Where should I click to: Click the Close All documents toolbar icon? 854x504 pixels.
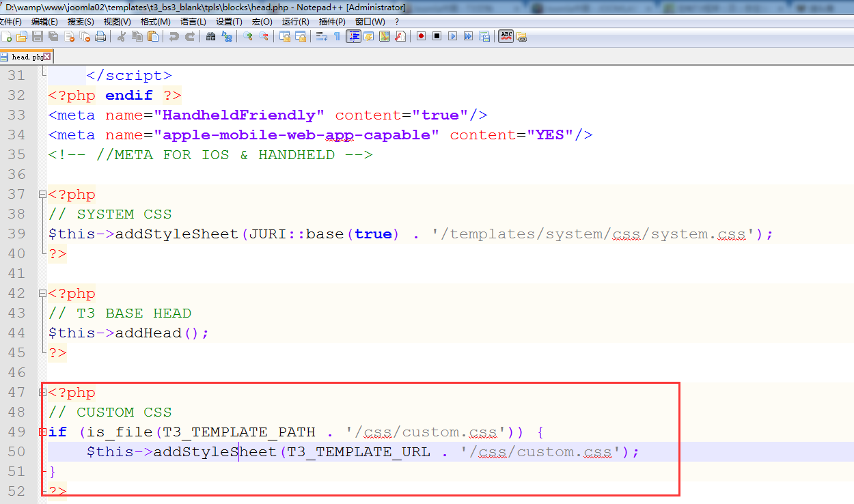[x=85, y=36]
